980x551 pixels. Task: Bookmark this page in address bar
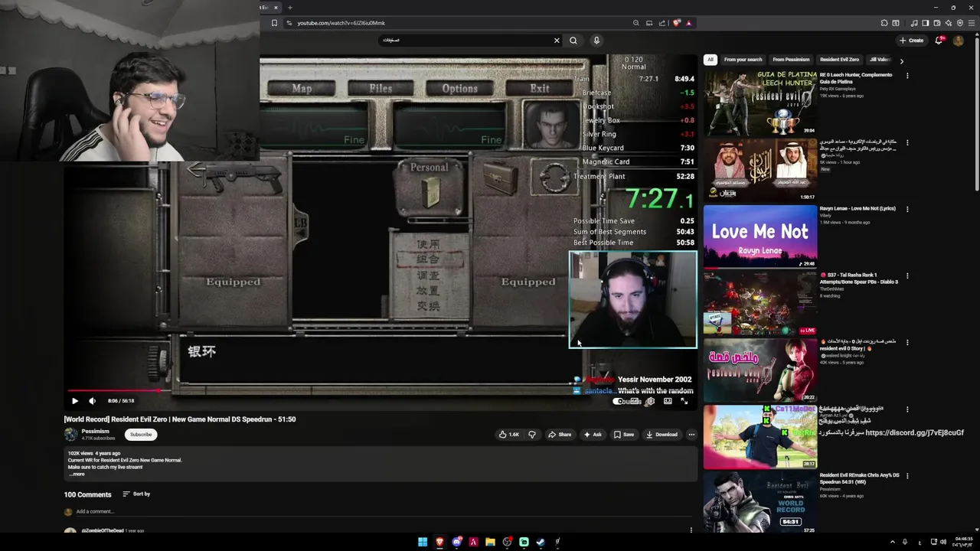(x=274, y=23)
